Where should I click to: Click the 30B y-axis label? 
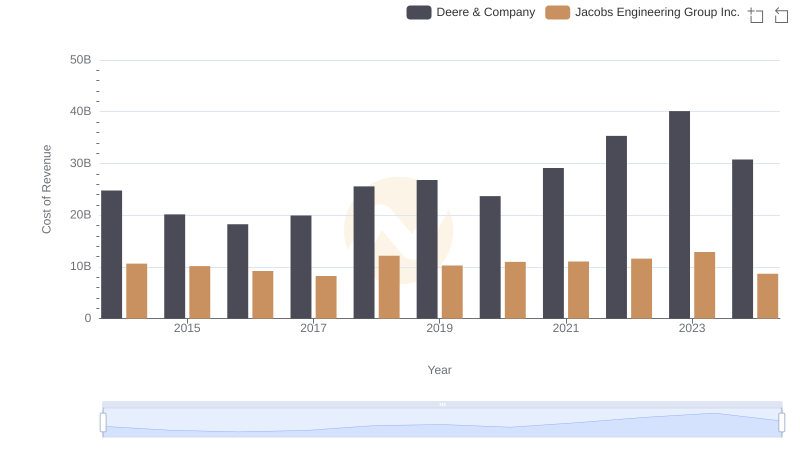81,163
